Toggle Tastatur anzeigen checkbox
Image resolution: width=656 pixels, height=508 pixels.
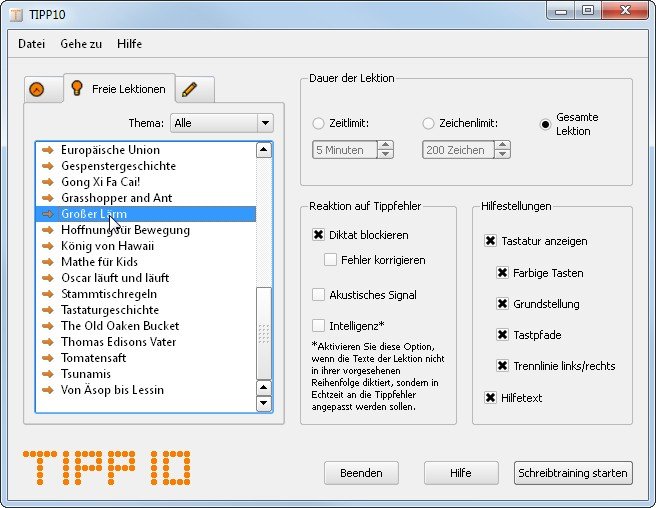click(490, 241)
